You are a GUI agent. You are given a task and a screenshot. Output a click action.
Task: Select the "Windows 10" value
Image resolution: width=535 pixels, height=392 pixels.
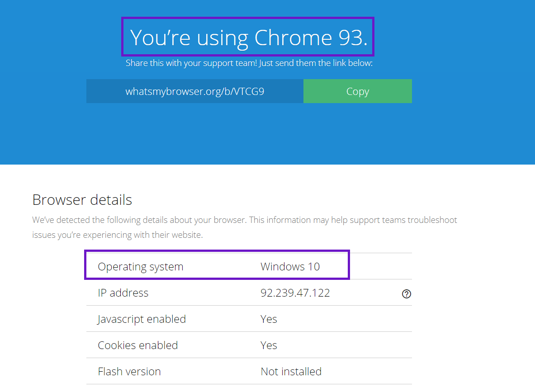click(290, 266)
